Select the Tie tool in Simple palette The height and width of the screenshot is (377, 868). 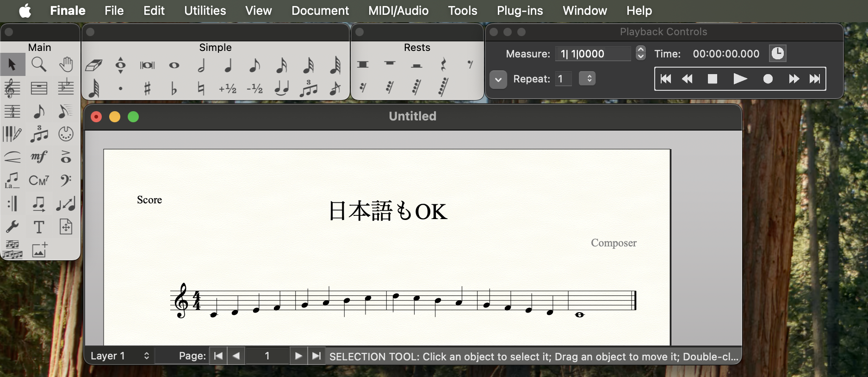[x=281, y=88]
